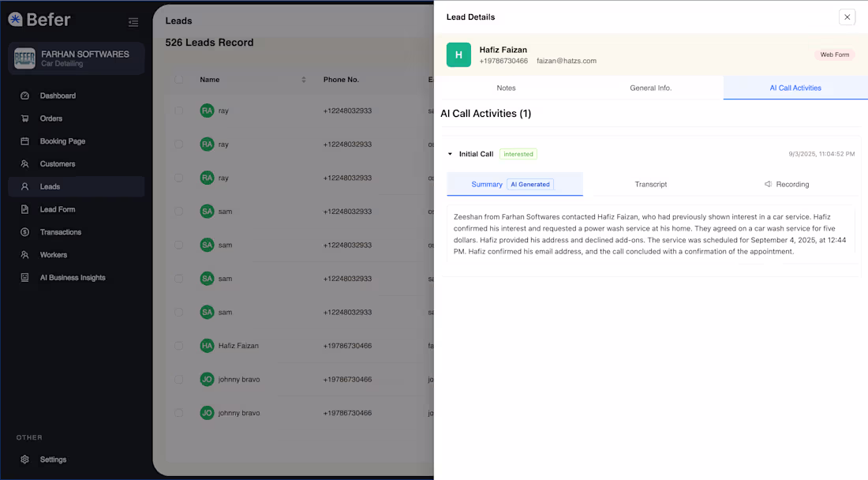Switch to the Notes tab

coord(506,88)
